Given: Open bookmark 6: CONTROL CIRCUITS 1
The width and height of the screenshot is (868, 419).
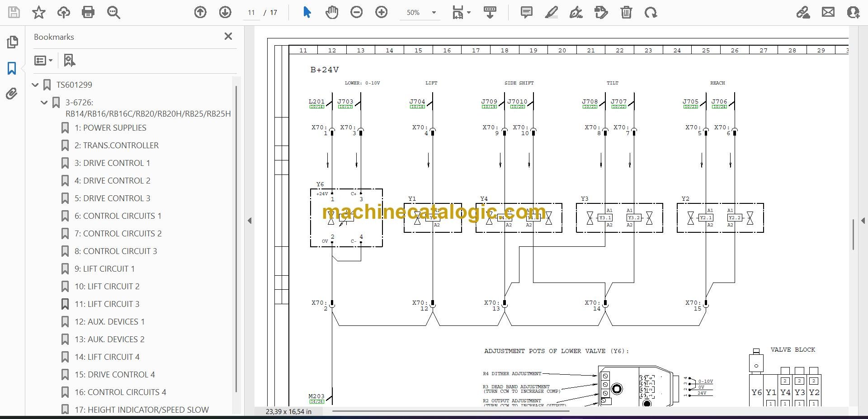Looking at the screenshot, I should (x=118, y=216).
